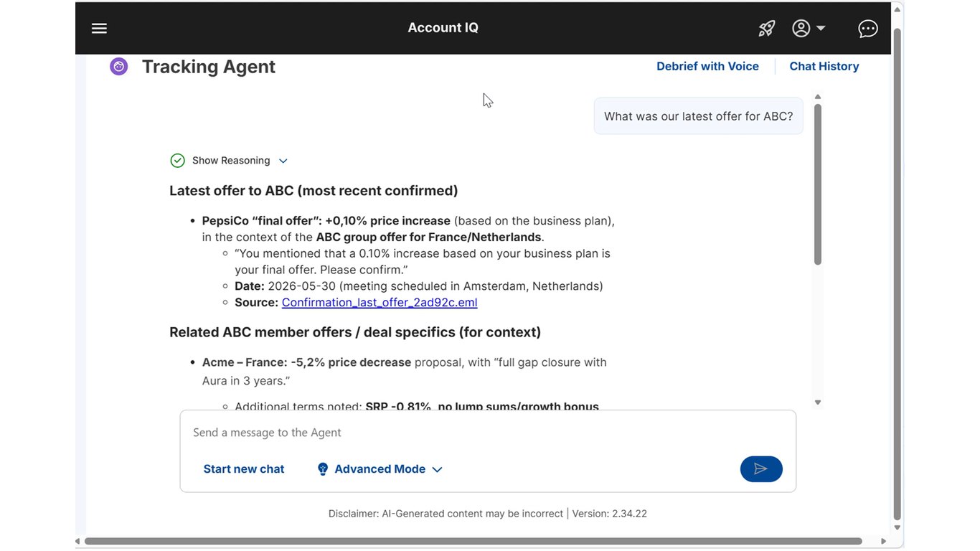Viewport: 980px width, 551px height.
Task: Start new chat
Action: pos(244,469)
